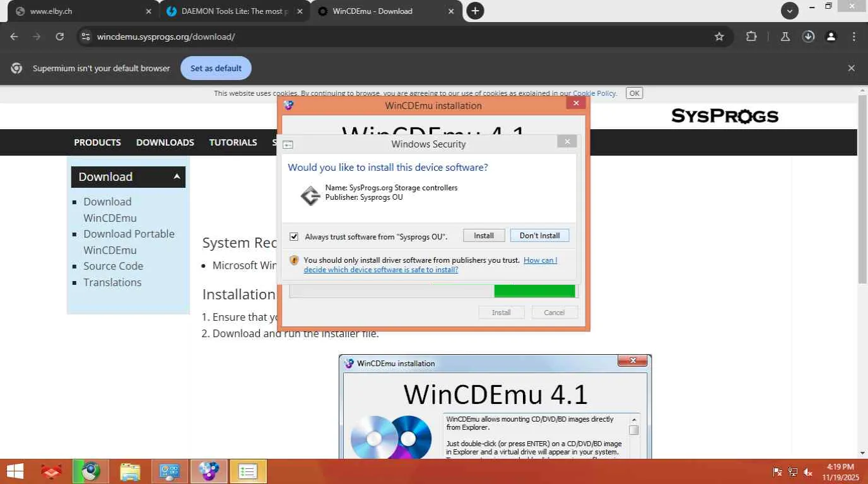
Task: Reload the current page
Action: (x=60, y=37)
